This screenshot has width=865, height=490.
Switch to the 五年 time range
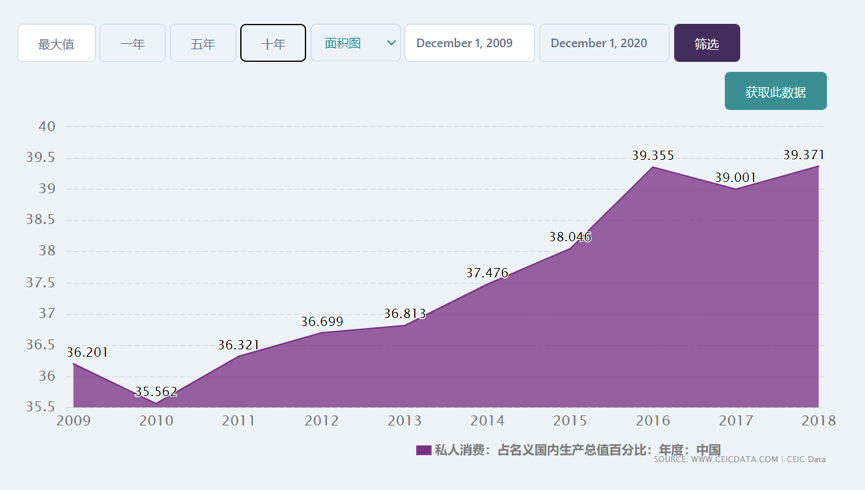tap(203, 44)
